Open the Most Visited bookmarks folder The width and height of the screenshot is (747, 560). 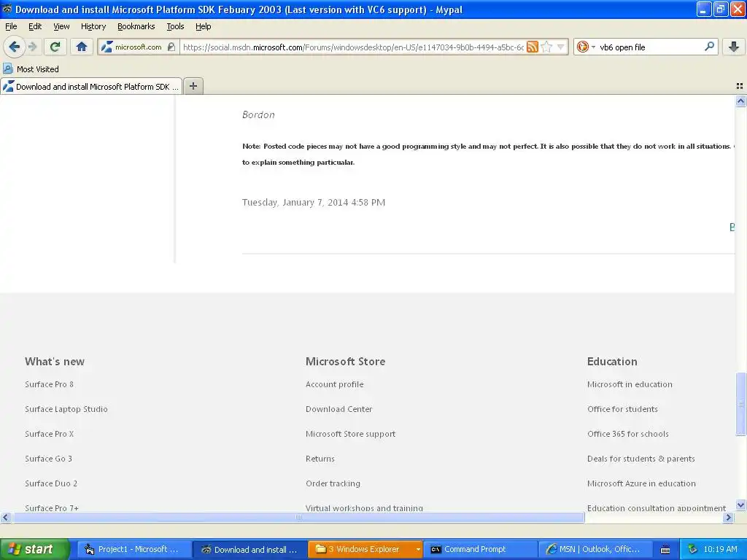[x=31, y=69]
